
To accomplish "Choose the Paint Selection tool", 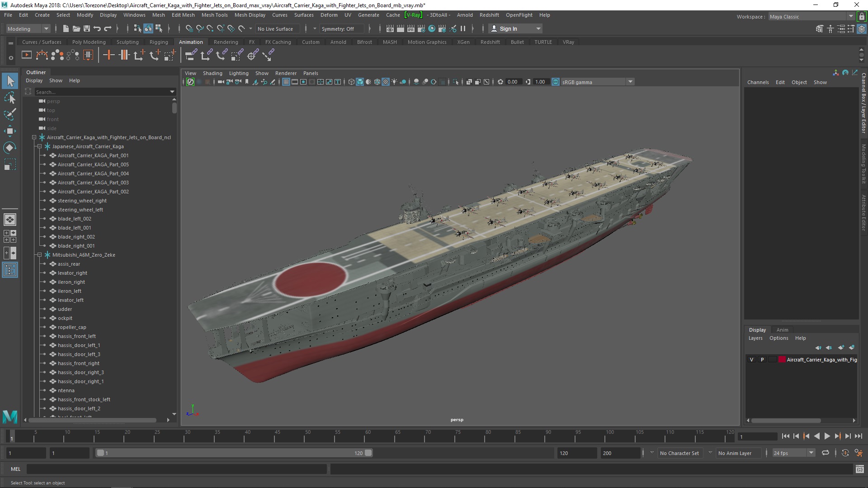I will pos(10,114).
